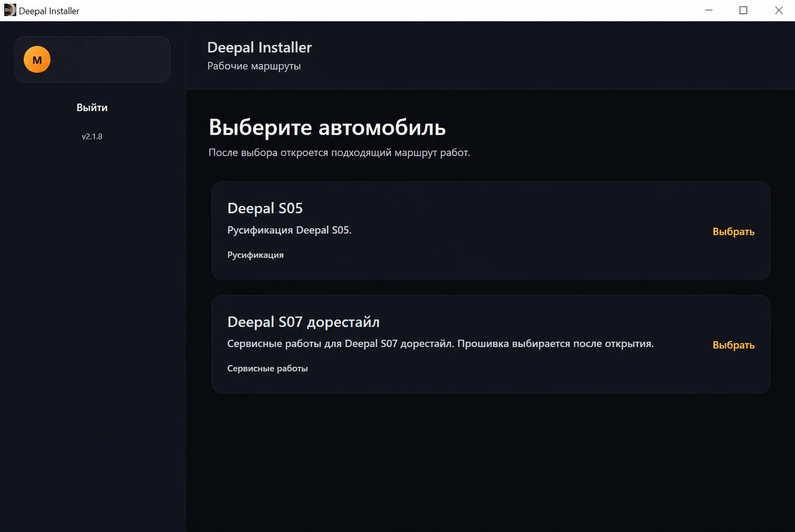
Task: Open the Deepal S07 дорестайл card title
Action: coord(303,322)
